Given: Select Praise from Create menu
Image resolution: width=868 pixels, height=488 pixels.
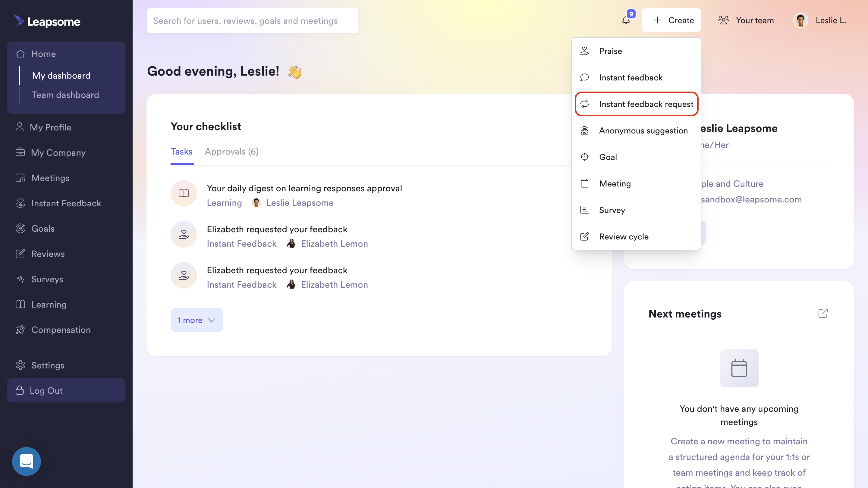Looking at the screenshot, I should click(x=636, y=51).
